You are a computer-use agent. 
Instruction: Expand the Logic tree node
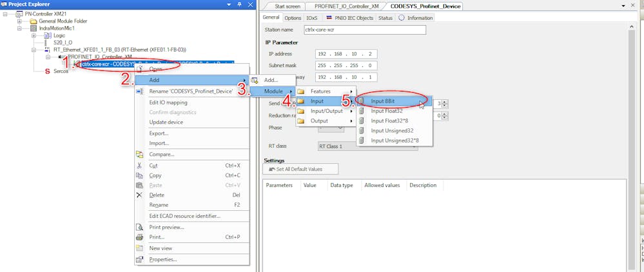pyautogui.click(x=34, y=35)
